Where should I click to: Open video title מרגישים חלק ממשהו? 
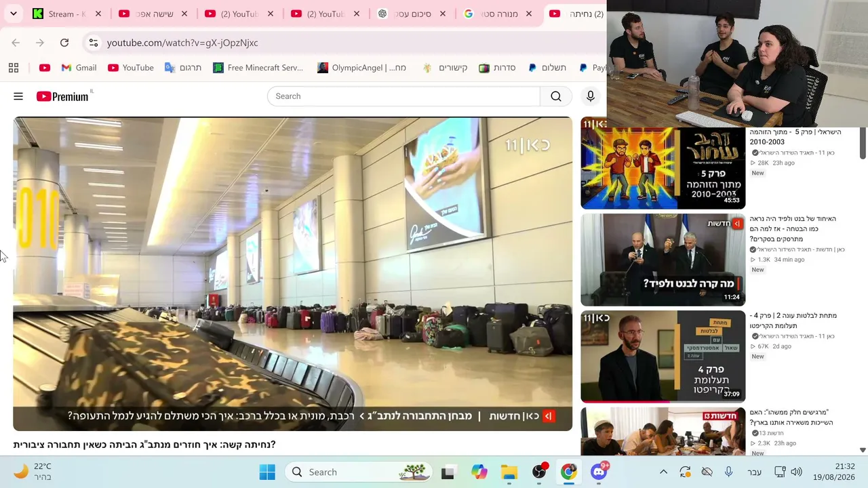coord(791,418)
